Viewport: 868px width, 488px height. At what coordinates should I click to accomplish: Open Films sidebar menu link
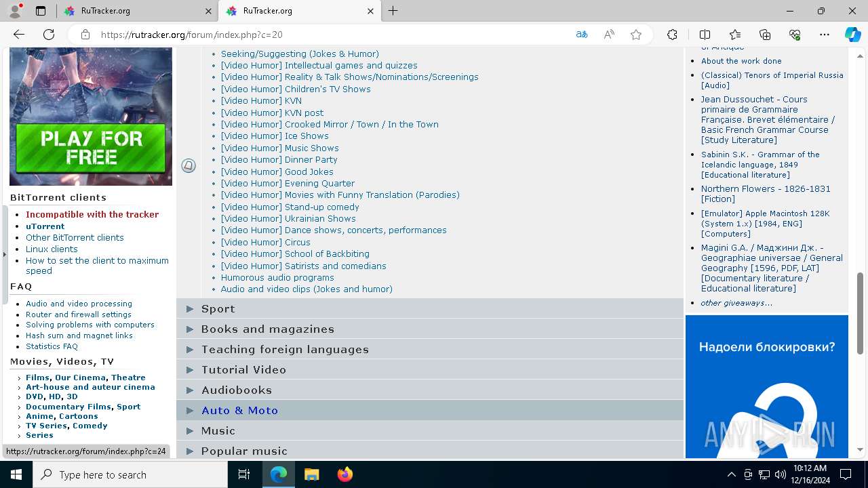(37, 378)
